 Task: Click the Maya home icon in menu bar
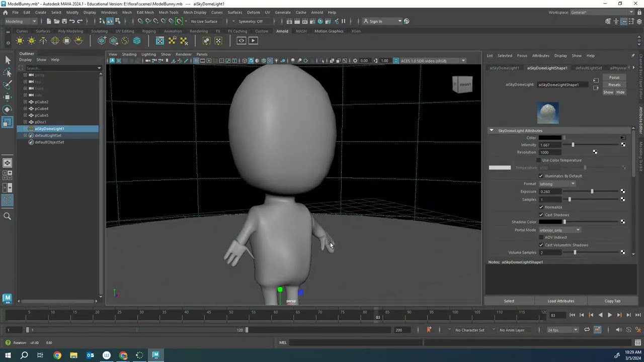(x=5, y=12)
